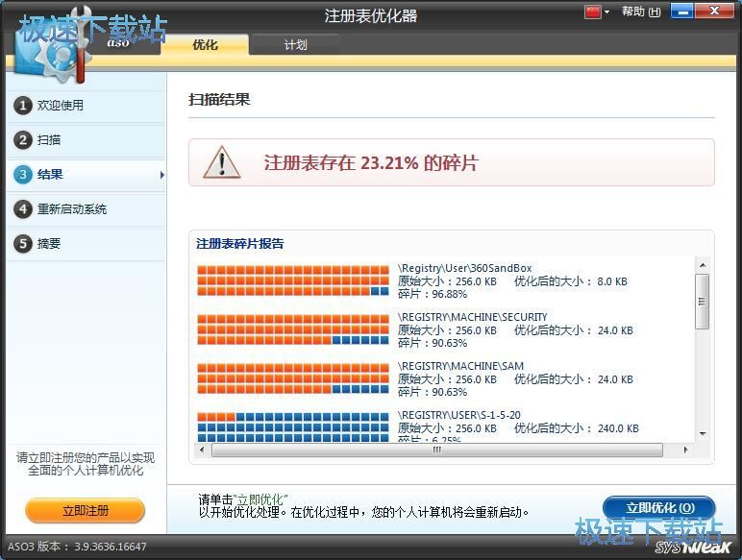The height and width of the screenshot is (560, 742).
Task: Select the \REGISTRY\MACHINE\SECURITY entry text
Action: pos(472,317)
